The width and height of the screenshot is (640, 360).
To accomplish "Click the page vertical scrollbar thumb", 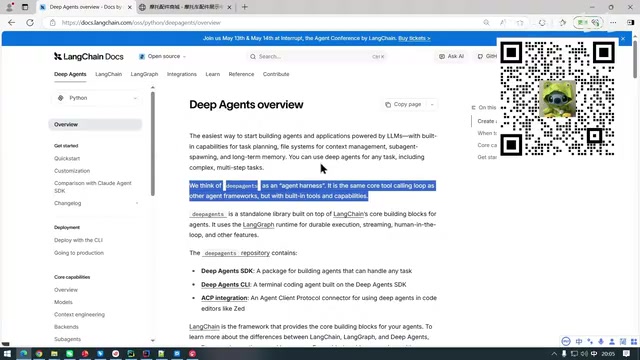I will pyautogui.click(x=635, y=59).
